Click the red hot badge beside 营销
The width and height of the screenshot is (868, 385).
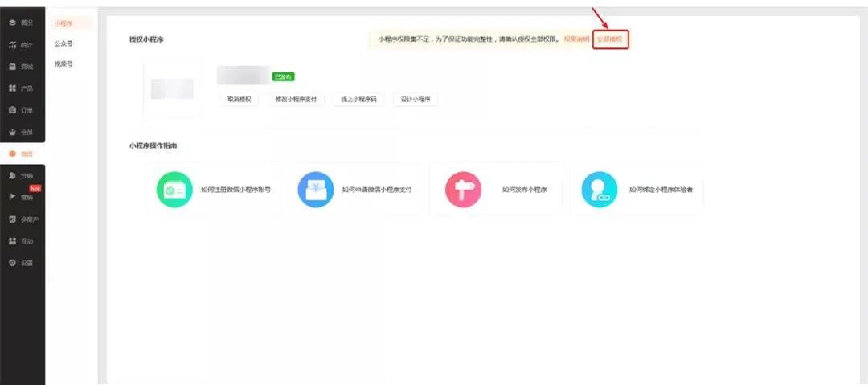coord(35,188)
